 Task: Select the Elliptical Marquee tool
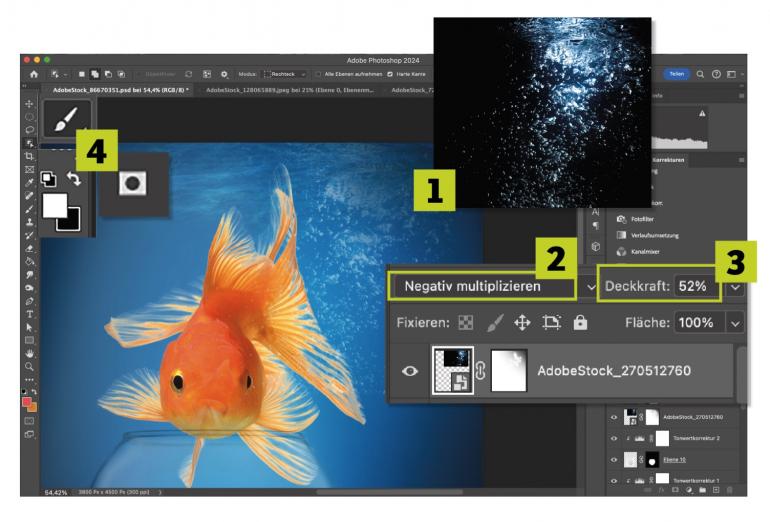click(x=29, y=117)
